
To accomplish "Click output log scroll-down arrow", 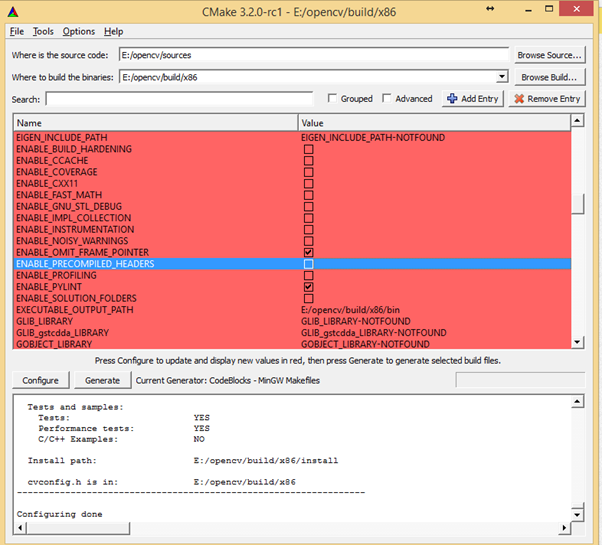I will pyautogui.click(x=577, y=515).
